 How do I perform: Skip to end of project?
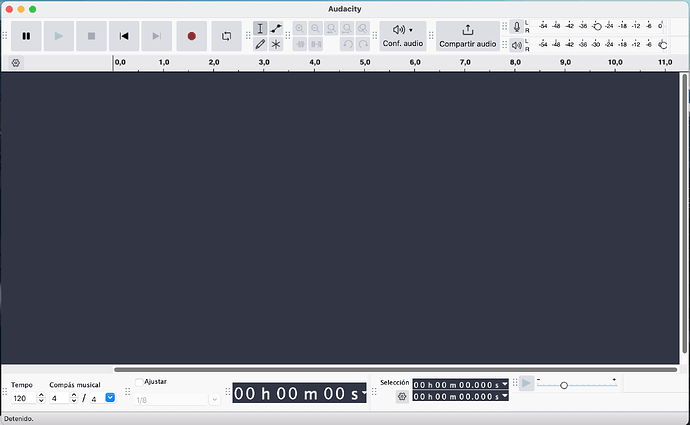click(x=157, y=36)
